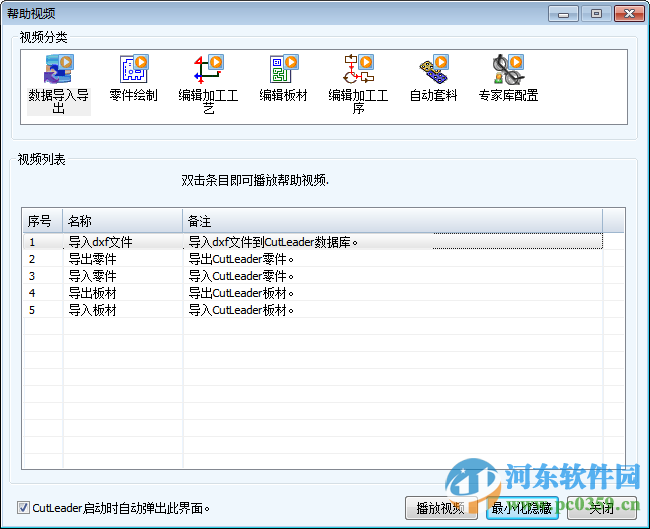Maximize the 帮助视频 window
Screen dimensions: 650x529
(x=596, y=14)
